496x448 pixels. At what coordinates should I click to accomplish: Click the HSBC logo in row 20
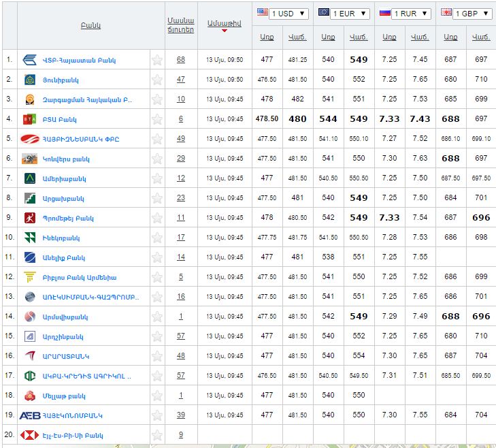point(29,435)
